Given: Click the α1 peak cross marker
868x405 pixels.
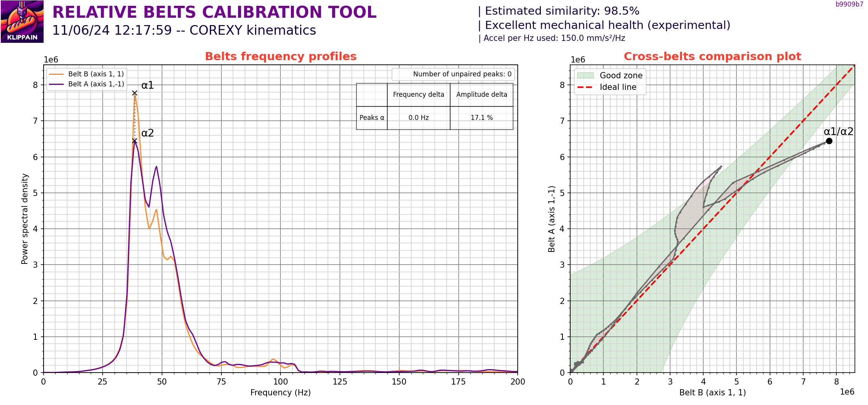Looking at the screenshot, I should (x=134, y=93).
